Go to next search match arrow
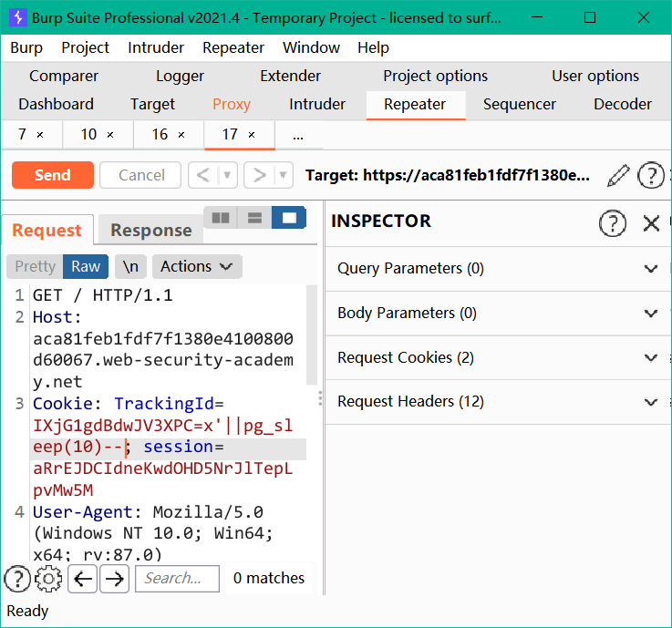672x628 pixels. [x=114, y=579]
